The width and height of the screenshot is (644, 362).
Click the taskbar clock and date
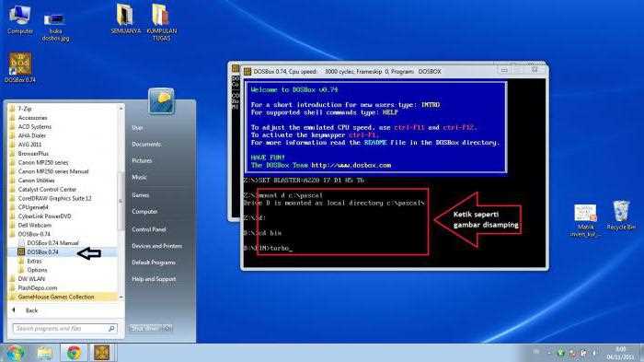620,353
